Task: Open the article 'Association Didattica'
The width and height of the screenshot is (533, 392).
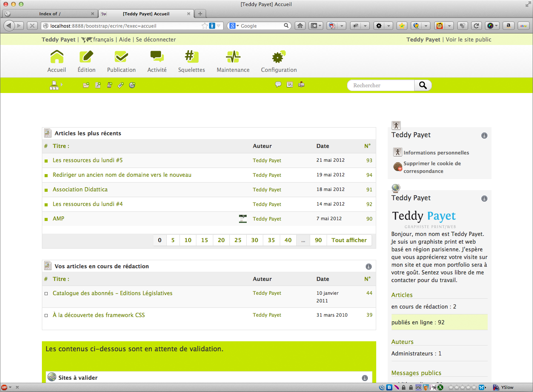Action: 80,189
